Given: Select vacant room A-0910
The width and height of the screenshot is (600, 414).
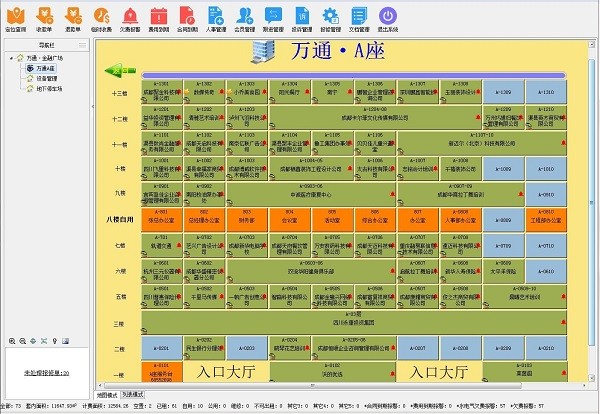Looking at the screenshot, I should coord(546,195).
